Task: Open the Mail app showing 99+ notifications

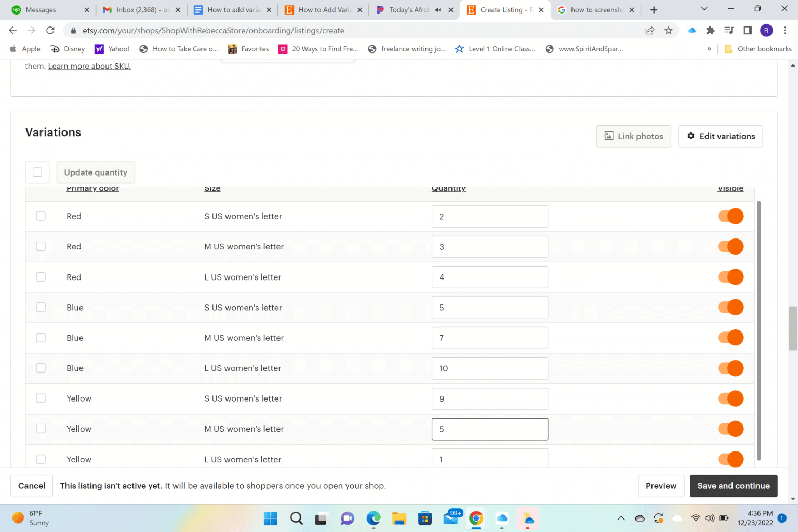Action: [451, 518]
